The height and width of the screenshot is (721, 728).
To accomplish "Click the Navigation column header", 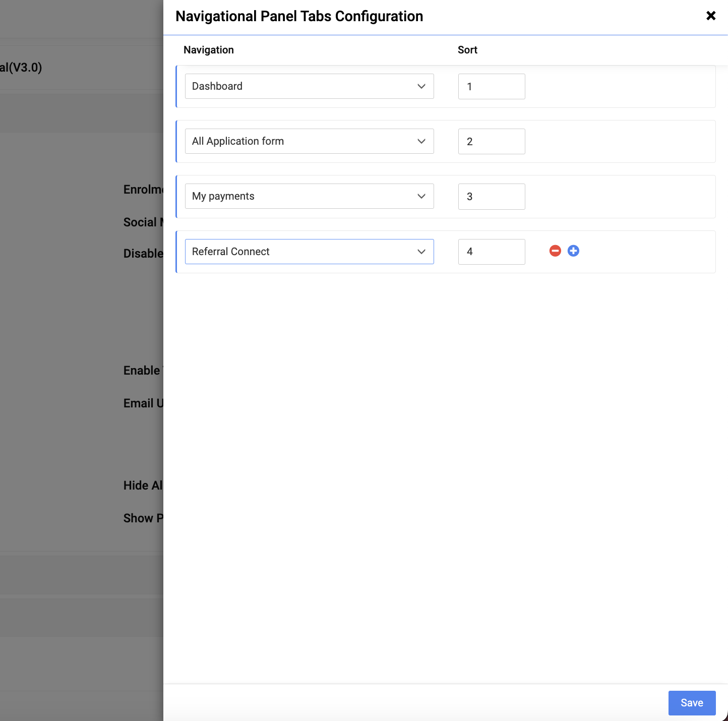I will pos(209,50).
